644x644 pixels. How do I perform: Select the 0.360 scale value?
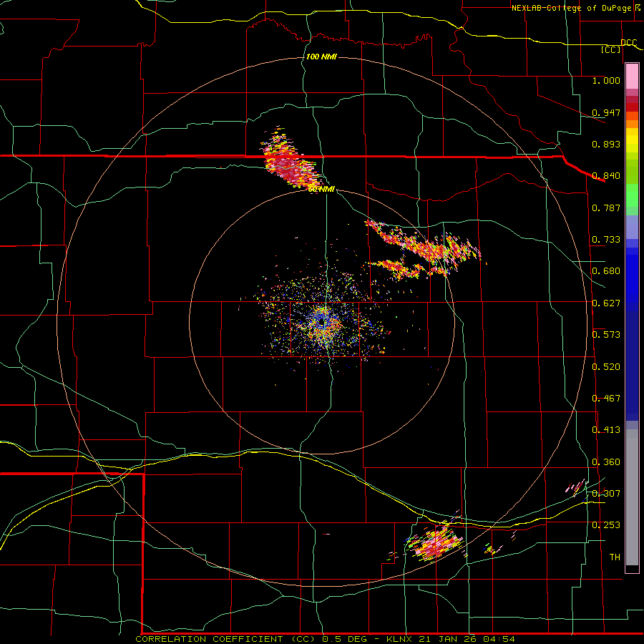coord(606,462)
